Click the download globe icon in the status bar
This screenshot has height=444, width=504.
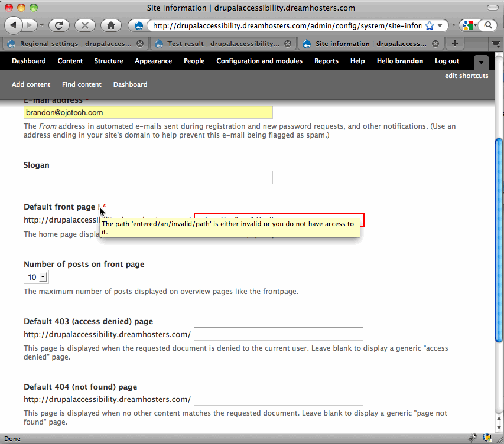[487, 439]
